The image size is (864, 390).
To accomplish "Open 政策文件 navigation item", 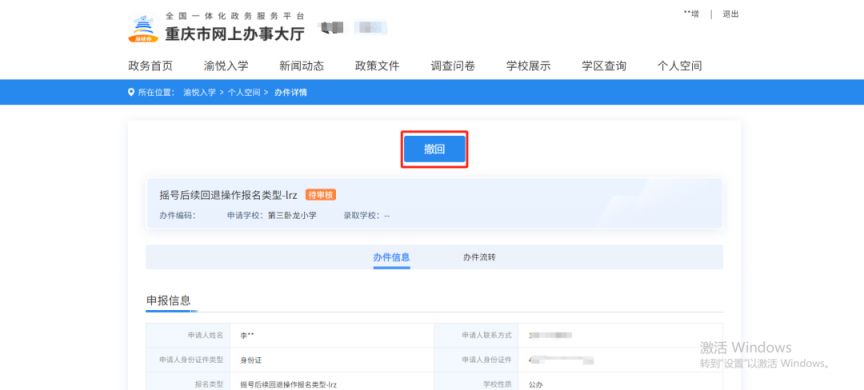I will pyautogui.click(x=377, y=66).
